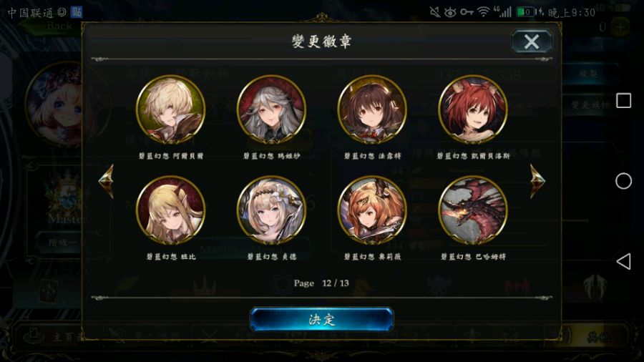Select the red-haired Cerberus emblem
Viewport: 644px width, 362px height.
(473, 109)
